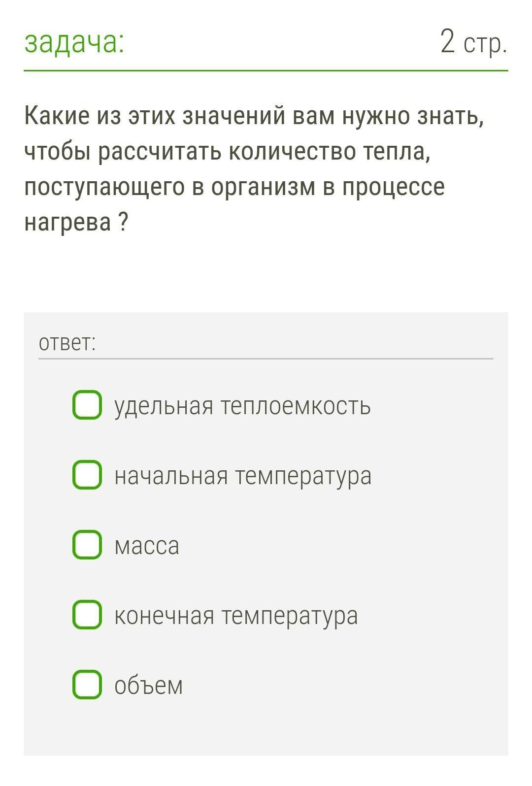Toggle the "объем" checkbox
The width and height of the screenshot is (532, 786).
(87, 685)
